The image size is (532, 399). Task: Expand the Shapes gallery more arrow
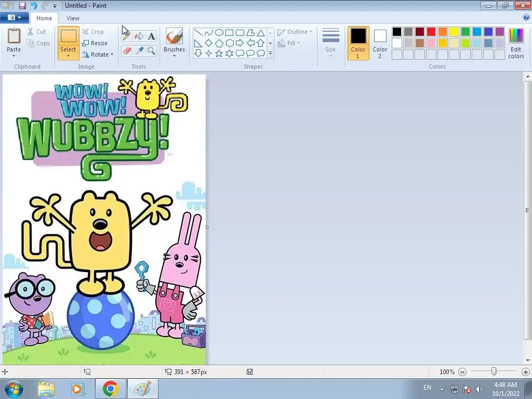pyautogui.click(x=270, y=54)
